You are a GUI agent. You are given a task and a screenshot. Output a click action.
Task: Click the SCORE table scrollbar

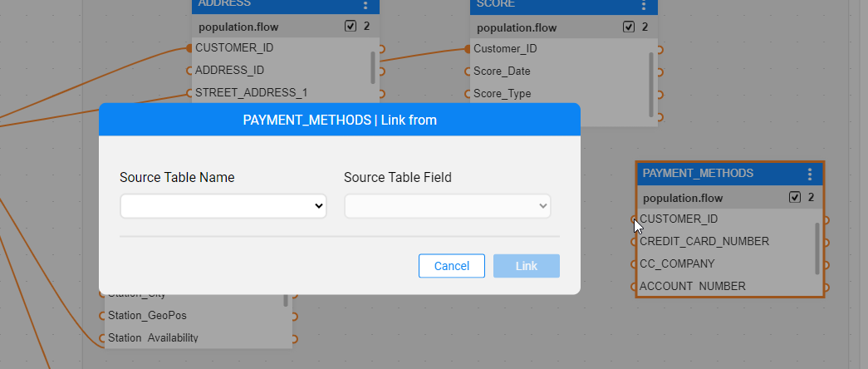click(x=651, y=83)
